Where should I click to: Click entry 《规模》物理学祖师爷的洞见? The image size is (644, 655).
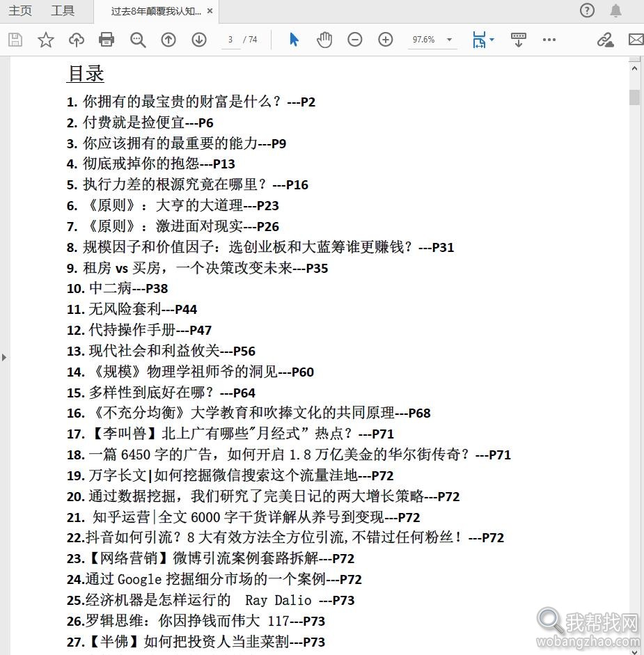click(190, 372)
